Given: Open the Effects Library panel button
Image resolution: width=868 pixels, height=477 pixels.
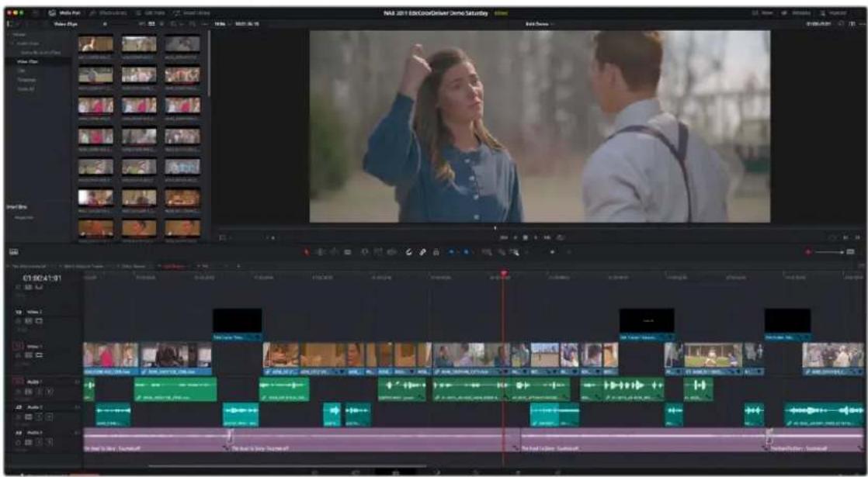Looking at the screenshot, I should pos(109,12).
